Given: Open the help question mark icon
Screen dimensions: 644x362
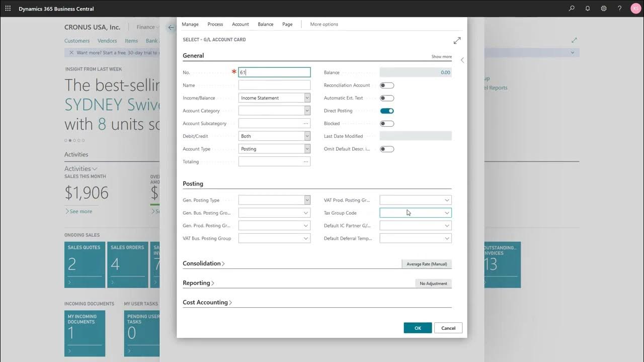Looking at the screenshot, I should point(620,9).
